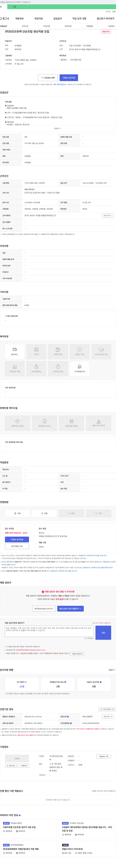Click the 장애인용 주차장 parking icon

point(17,423)
